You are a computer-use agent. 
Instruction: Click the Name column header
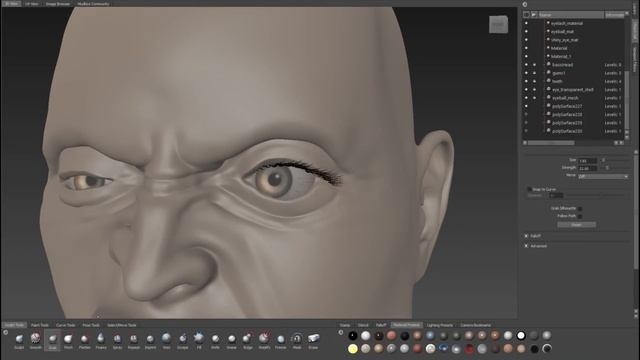pos(571,15)
